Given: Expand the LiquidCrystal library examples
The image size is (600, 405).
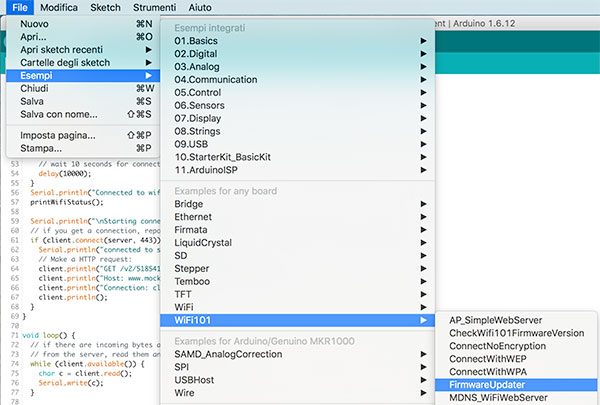Looking at the screenshot, I should (202, 242).
